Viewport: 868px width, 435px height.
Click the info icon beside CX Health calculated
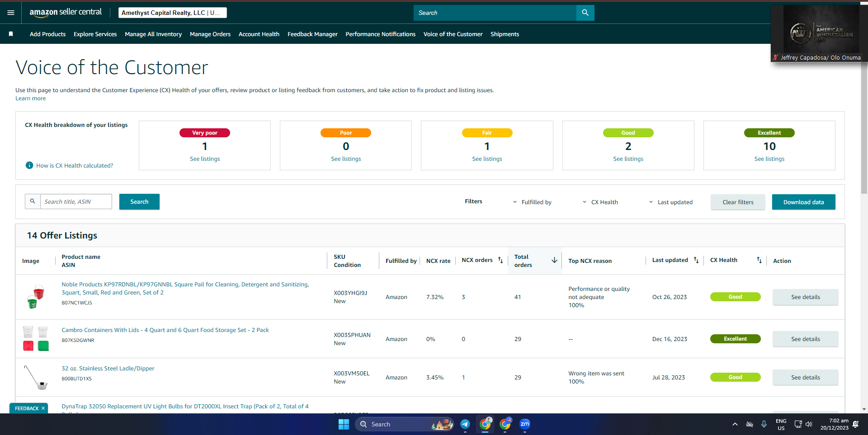[x=29, y=165]
